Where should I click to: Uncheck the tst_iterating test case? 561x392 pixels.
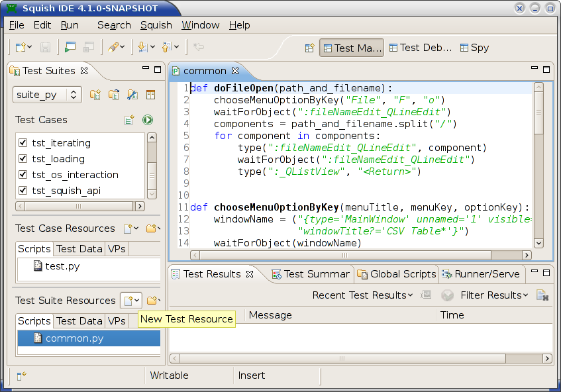click(x=23, y=143)
